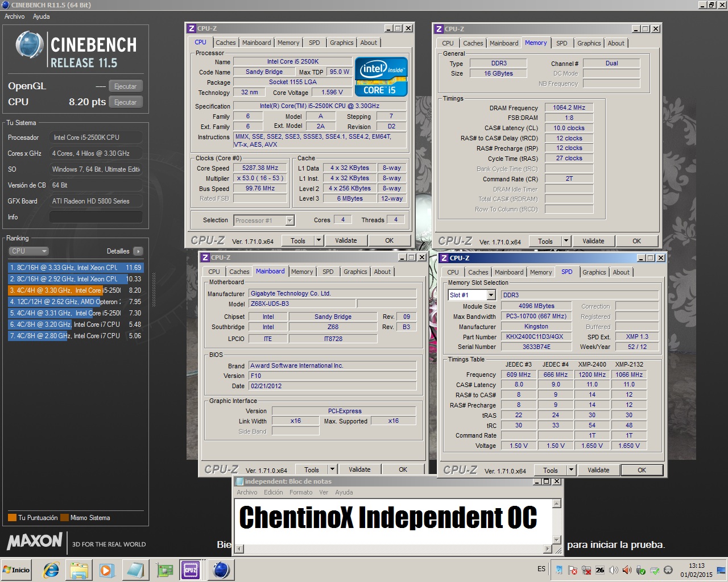Run the CPU test with Ejecutar
The height and width of the screenshot is (582, 728).
click(x=125, y=102)
